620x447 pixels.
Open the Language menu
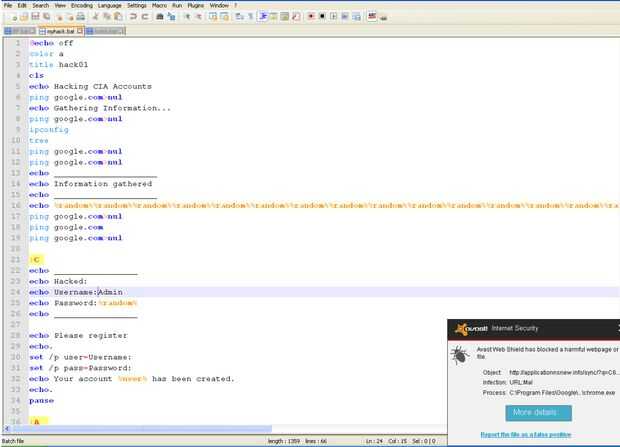click(110, 6)
